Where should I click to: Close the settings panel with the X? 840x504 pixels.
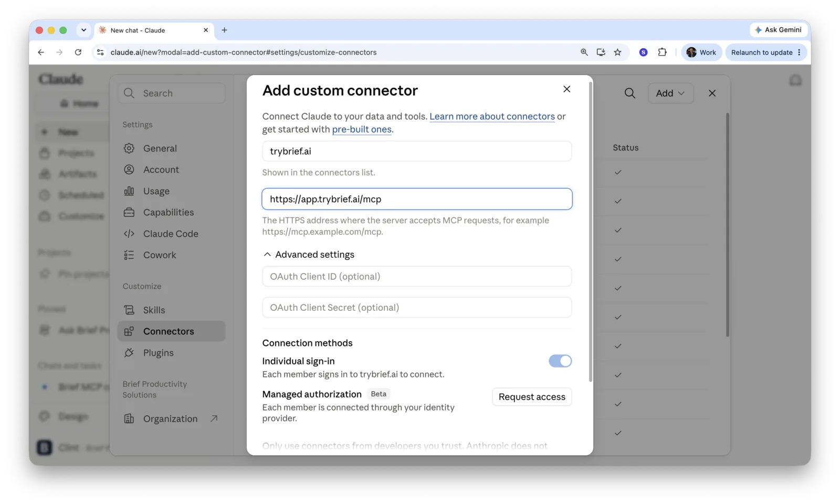[712, 93]
